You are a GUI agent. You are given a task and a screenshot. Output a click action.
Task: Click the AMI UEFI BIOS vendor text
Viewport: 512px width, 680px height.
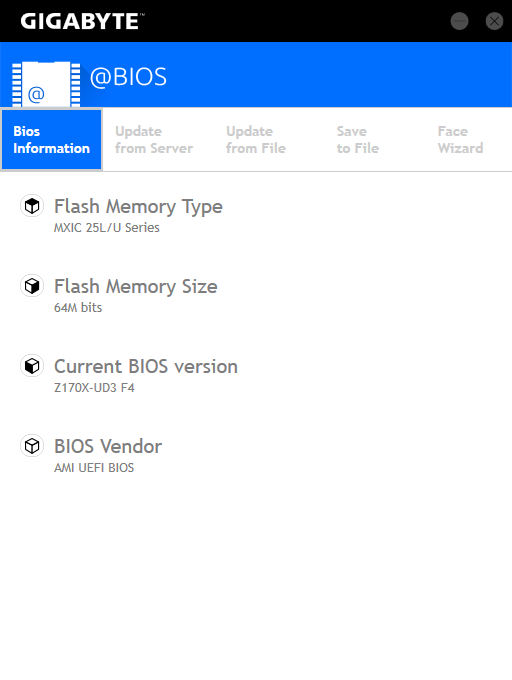[x=94, y=468]
